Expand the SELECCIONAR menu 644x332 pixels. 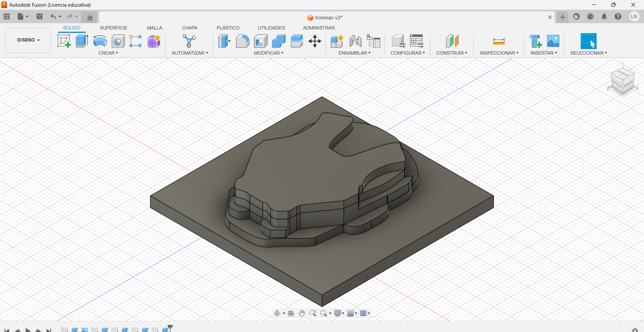589,53
